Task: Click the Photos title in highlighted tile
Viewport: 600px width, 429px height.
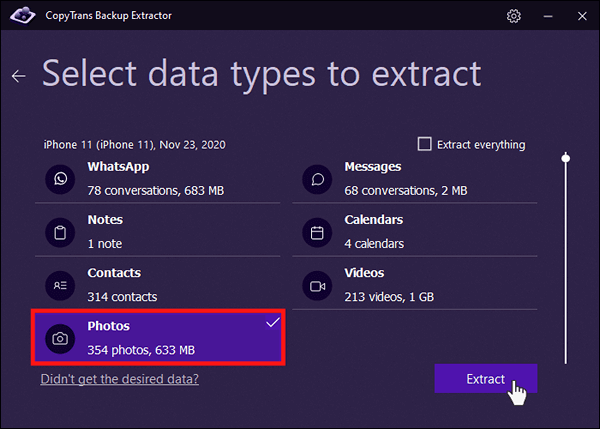Action: (x=109, y=326)
